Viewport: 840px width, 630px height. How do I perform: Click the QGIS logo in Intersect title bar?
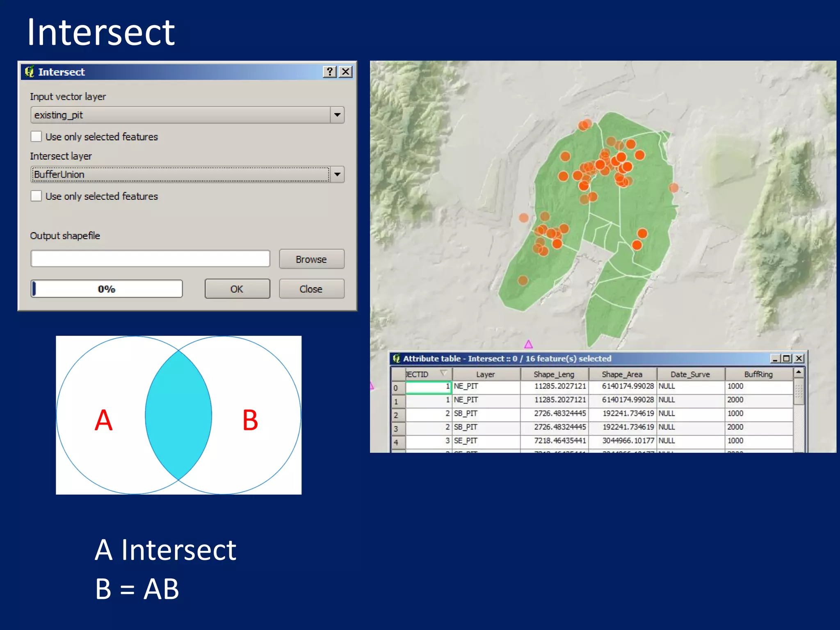29,72
